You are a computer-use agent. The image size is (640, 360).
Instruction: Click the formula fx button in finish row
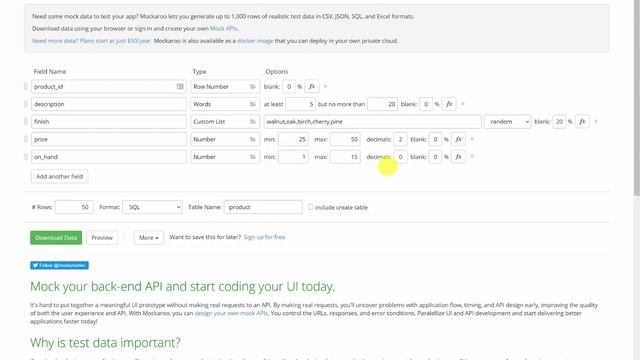click(582, 122)
